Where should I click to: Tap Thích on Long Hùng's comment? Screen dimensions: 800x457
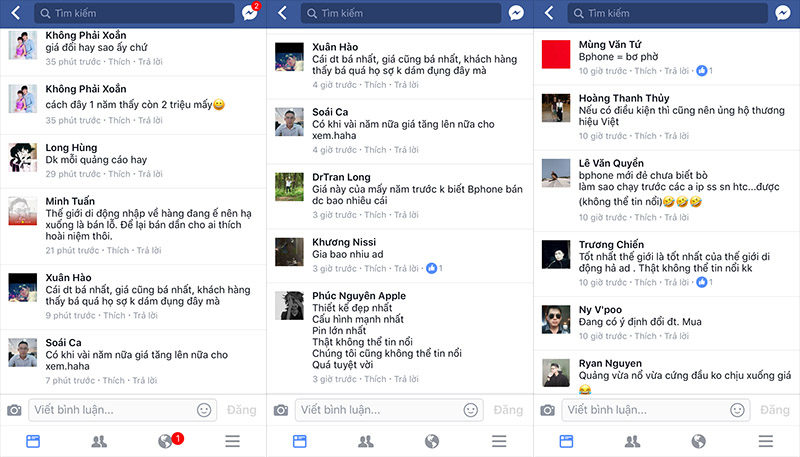point(119,174)
